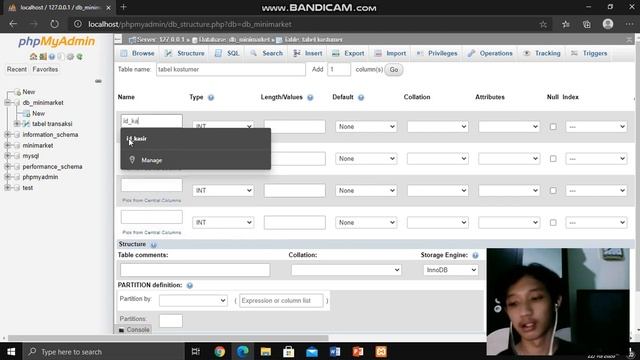The width and height of the screenshot is (640, 360).
Task: Tick the Null checkbox in the fourth column row
Action: click(553, 223)
